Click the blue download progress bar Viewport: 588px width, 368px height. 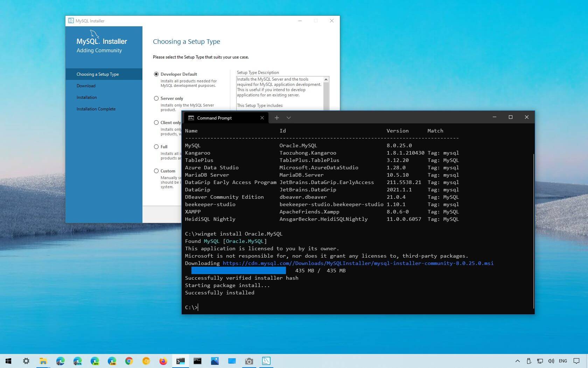pos(239,271)
